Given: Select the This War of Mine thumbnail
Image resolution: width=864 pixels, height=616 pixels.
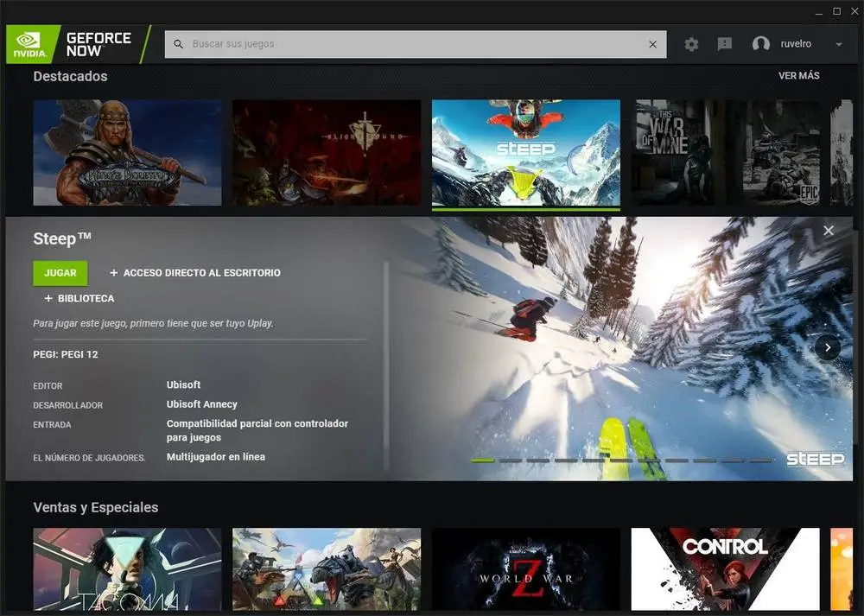Looking at the screenshot, I should pyautogui.click(x=726, y=153).
